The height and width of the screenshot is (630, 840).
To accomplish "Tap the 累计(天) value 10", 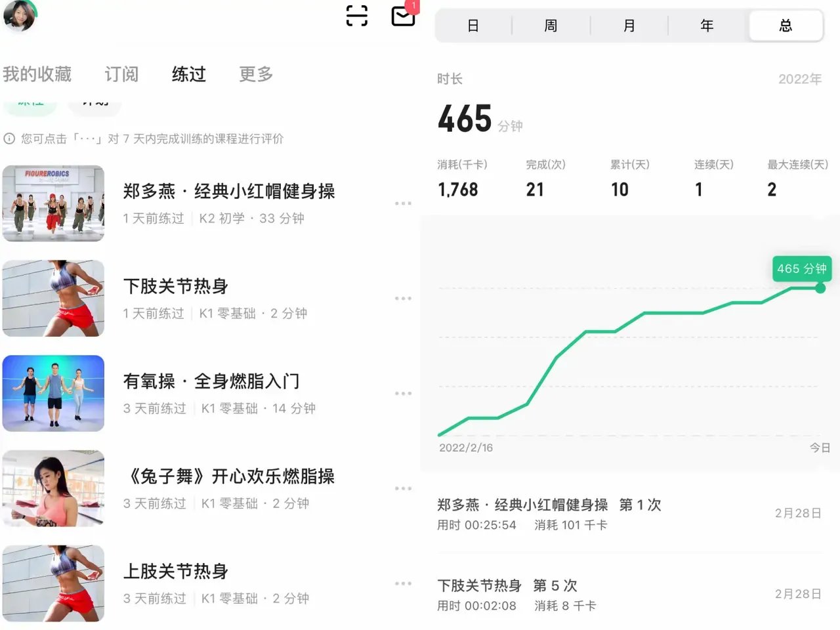I will [619, 190].
